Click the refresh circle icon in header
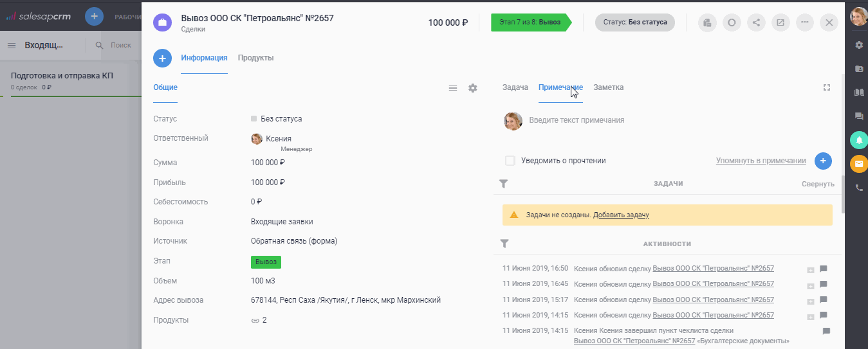868x349 pixels. pyautogui.click(x=732, y=23)
